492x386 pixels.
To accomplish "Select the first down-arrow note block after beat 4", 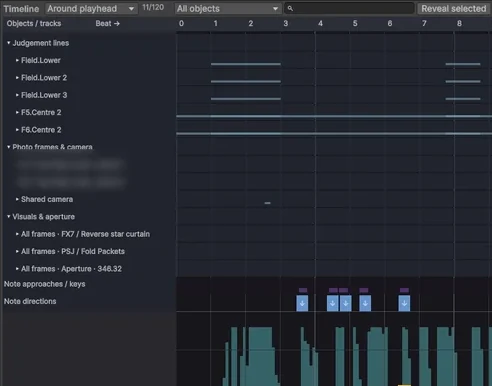I will [x=333, y=304].
